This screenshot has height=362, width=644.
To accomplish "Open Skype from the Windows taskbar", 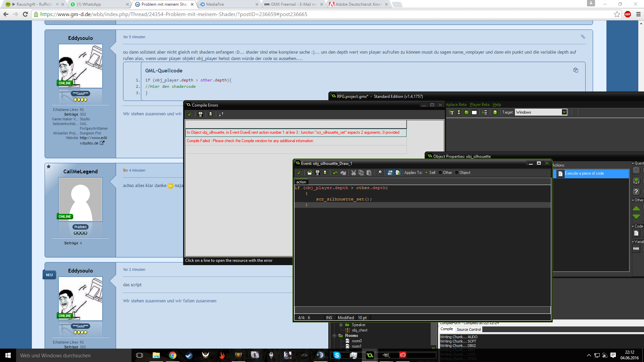I will click(337, 355).
